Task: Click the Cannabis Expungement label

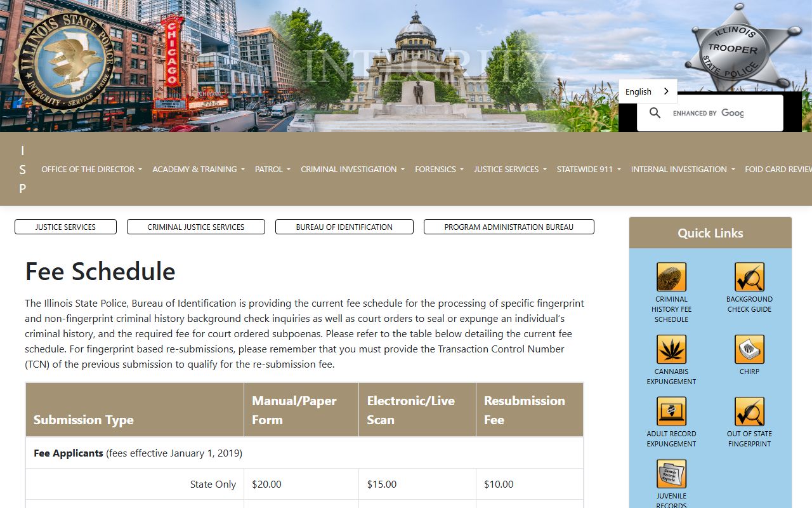Action: point(671,377)
